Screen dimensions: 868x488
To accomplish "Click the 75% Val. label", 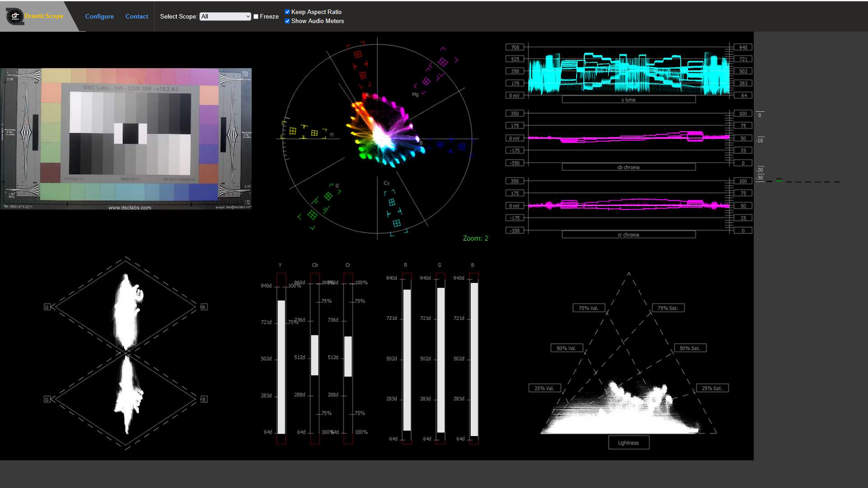I will [589, 308].
